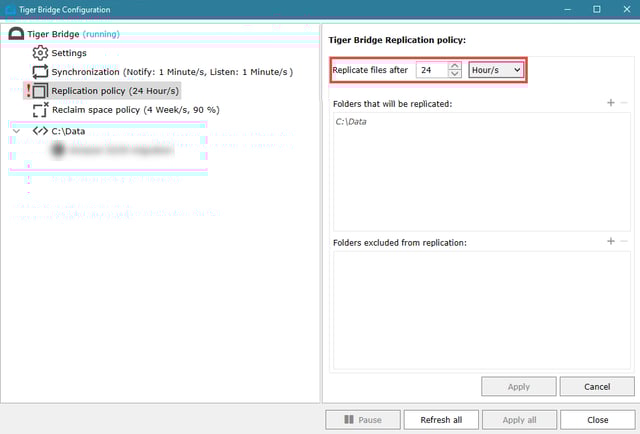The image size is (640, 434).
Task: Remove folder from replicated folders list
Action: coord(624,103)
